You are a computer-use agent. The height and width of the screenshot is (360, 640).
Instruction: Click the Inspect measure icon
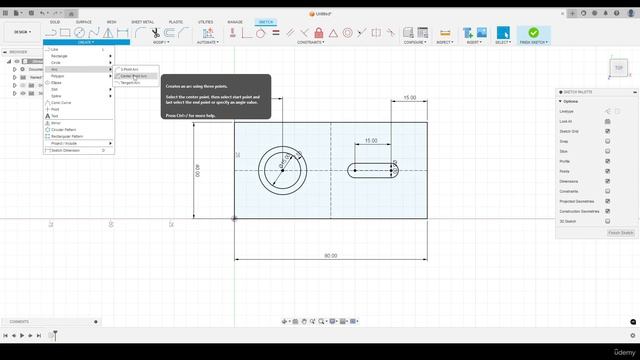445,33
